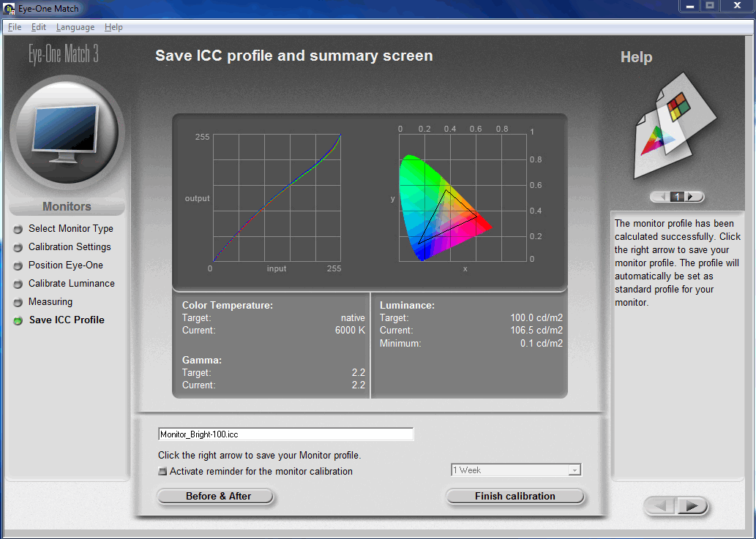The height and width of the screenshot is (539, 756).
Task: Click bullet beside Calibration Settings
Action: (x=18, y=248)
